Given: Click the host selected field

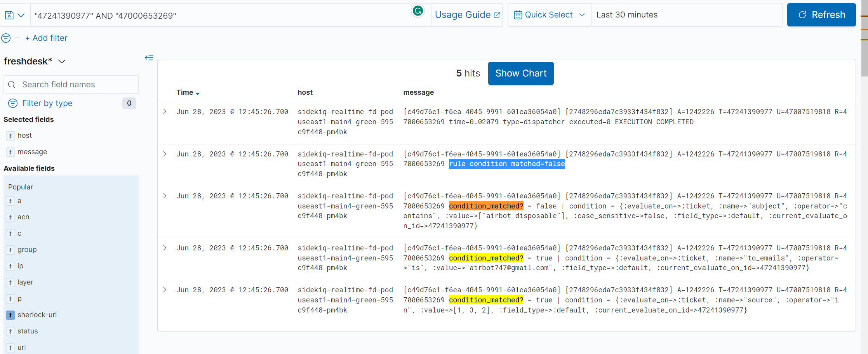Looking at the screenshot, I should (x=24, y=135).
